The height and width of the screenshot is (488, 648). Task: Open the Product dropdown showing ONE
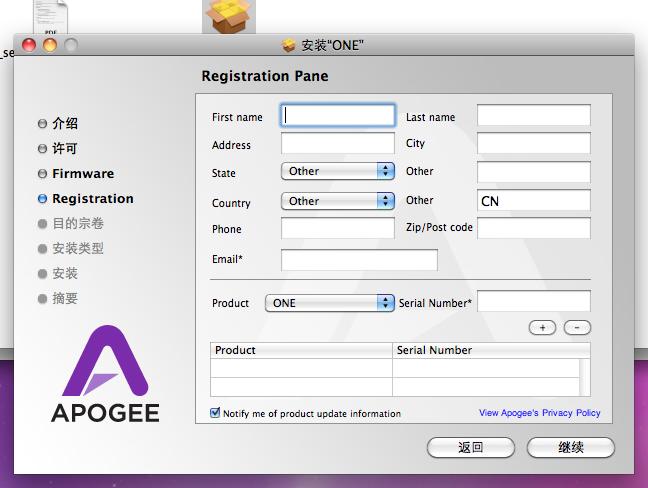pos(329,303)
